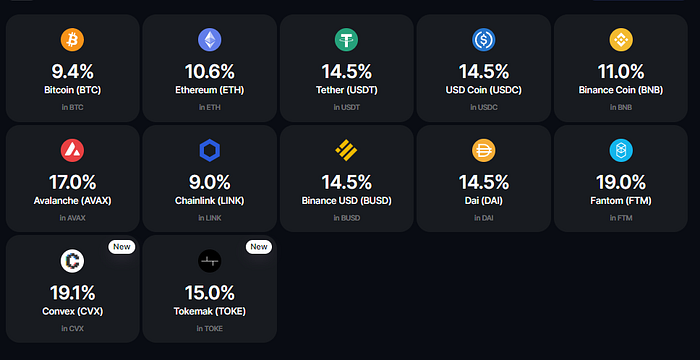Click the yellow Binance Coin icon

pos(621,40)
